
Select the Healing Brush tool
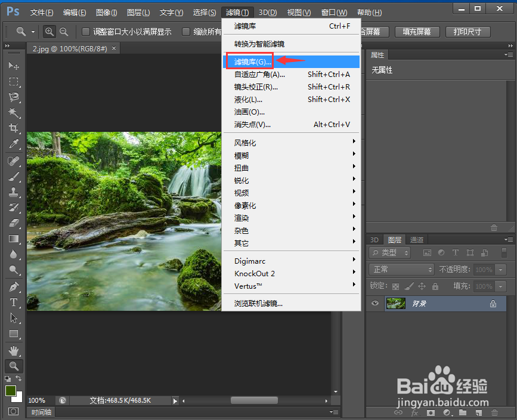click(14, 161)
